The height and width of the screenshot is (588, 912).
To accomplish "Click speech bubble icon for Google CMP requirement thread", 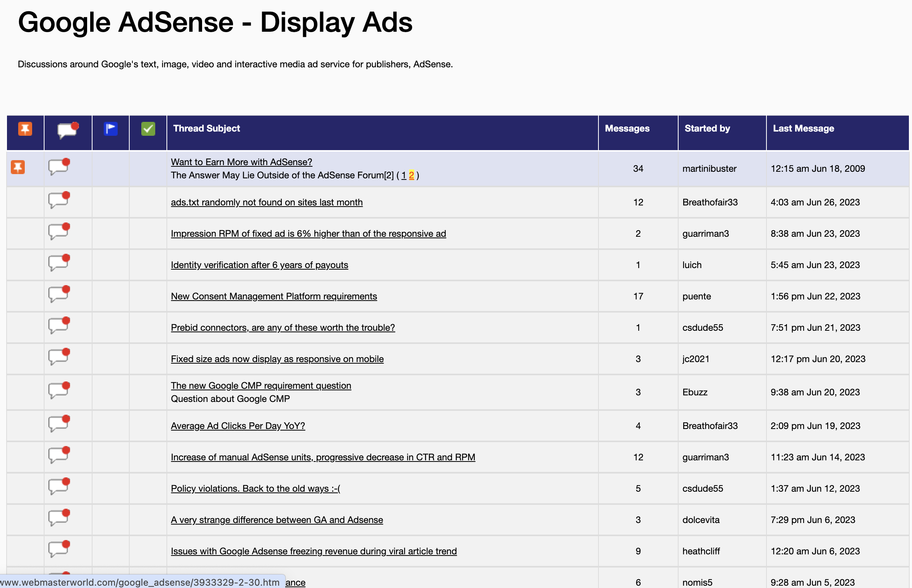I will click(59, 390).
